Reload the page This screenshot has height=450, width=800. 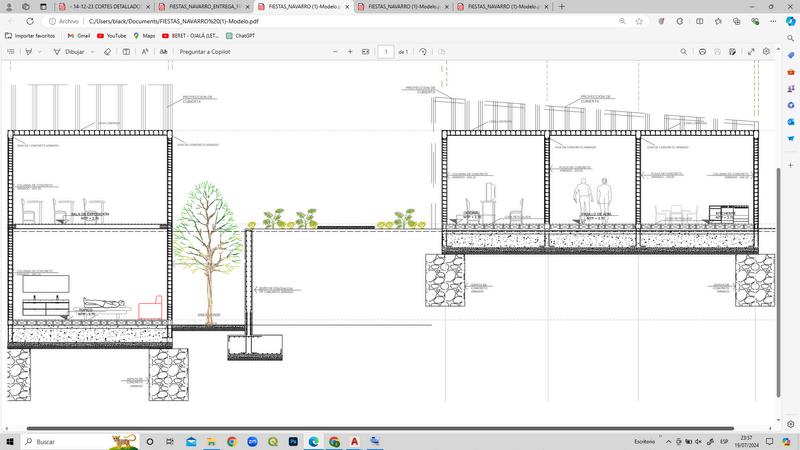[30, 21]
